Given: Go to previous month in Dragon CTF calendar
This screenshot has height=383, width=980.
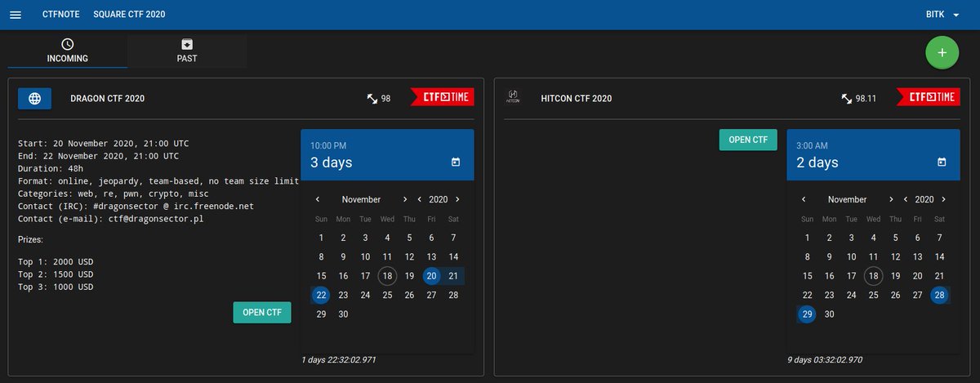Looking at the screenshot, I should [318, 199].
